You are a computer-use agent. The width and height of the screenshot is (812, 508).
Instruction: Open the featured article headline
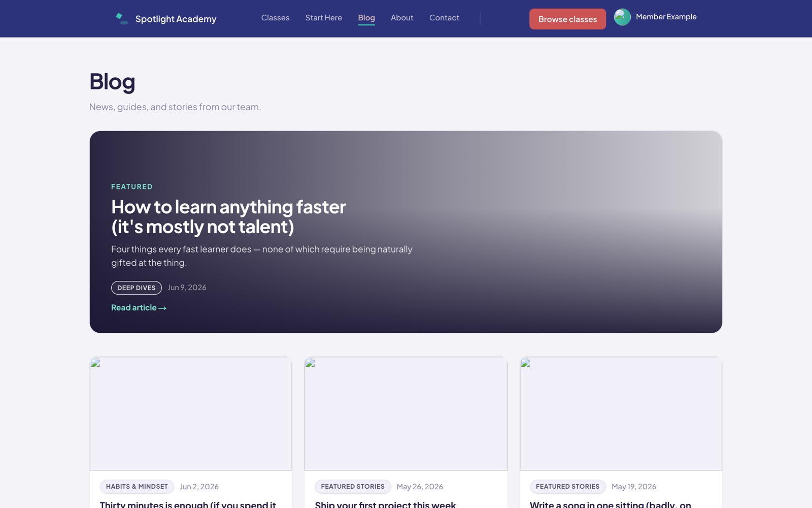pos(228,217)
